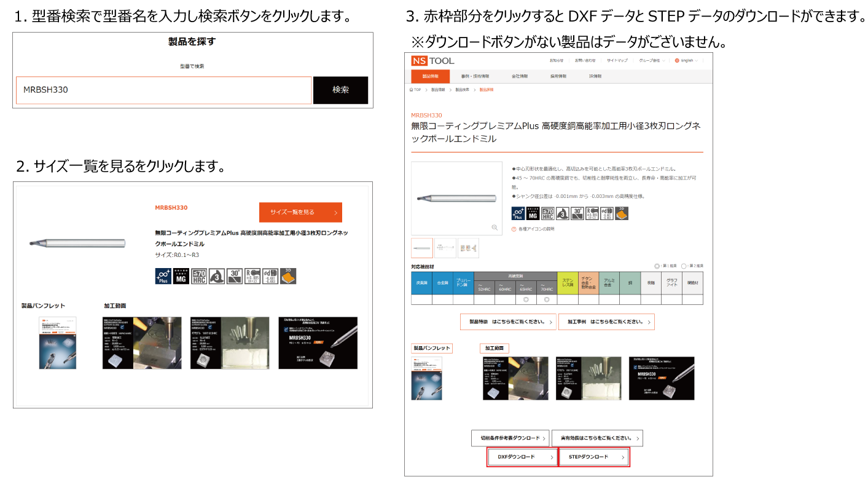868x482 pixels.
Task: Open the pamphlet thumbnail on product detail page
Action: click(426, 378)
